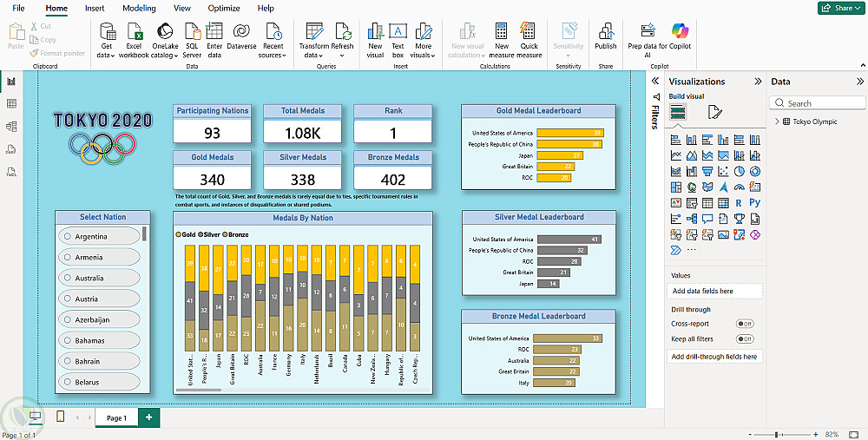Select the Line chart visual
868x440 pixels.
pyautogui.click(x=675, y=155)
